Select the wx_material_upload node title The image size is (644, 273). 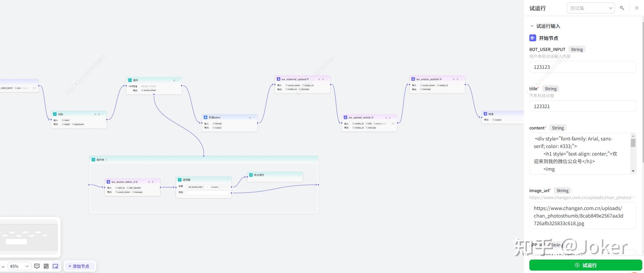point(294,79)
